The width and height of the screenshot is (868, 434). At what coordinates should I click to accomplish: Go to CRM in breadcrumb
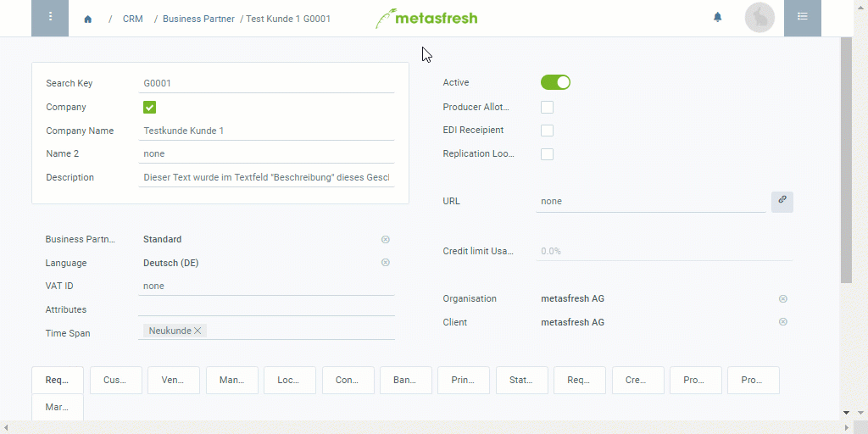coord(133,19)
